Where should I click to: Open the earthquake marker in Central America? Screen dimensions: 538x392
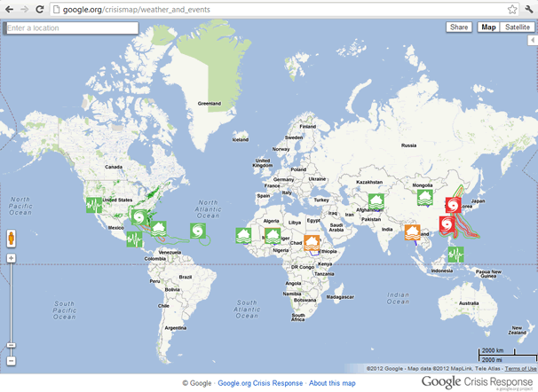point(134,239)
